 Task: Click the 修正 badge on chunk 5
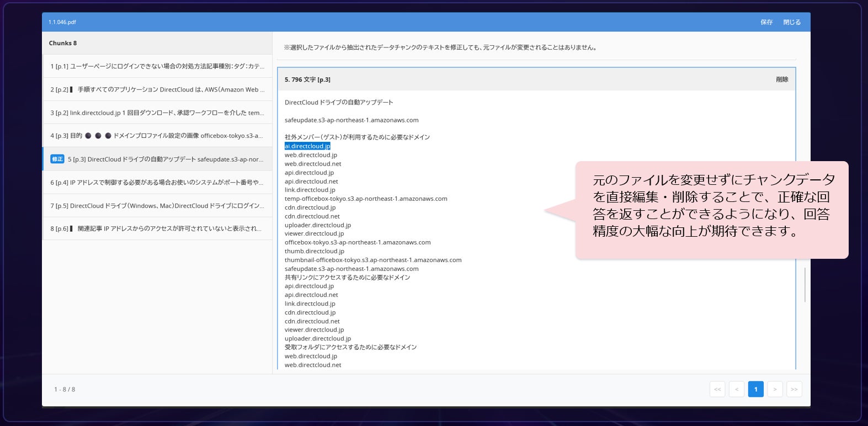point(57,159)
